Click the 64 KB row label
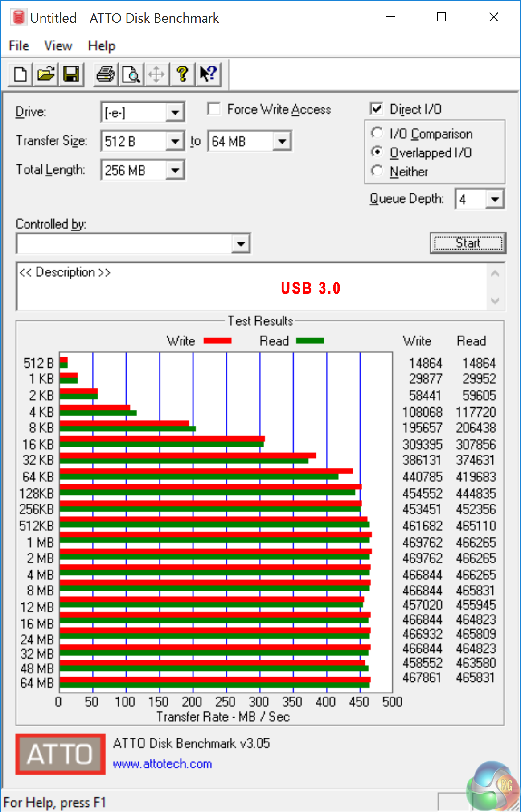The width and height of the screenshot is (521, 812). (x=38, y=477)
